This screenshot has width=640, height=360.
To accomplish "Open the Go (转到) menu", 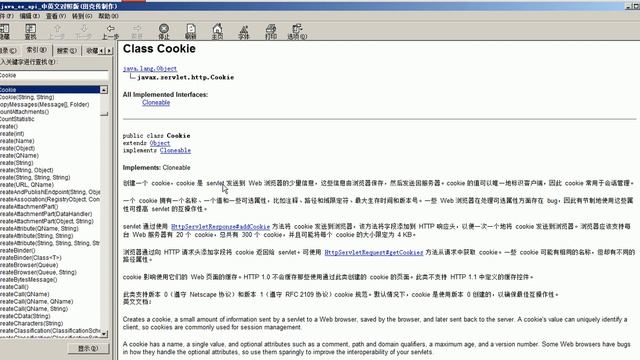I will [82, 16].
